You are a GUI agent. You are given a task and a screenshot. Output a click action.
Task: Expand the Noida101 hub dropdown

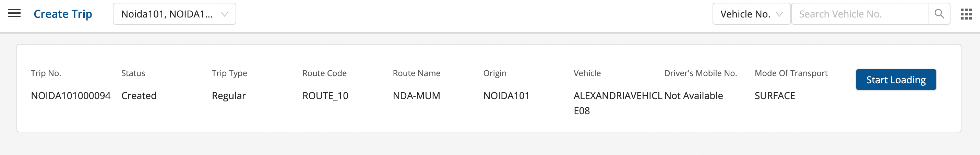[174, 14]
